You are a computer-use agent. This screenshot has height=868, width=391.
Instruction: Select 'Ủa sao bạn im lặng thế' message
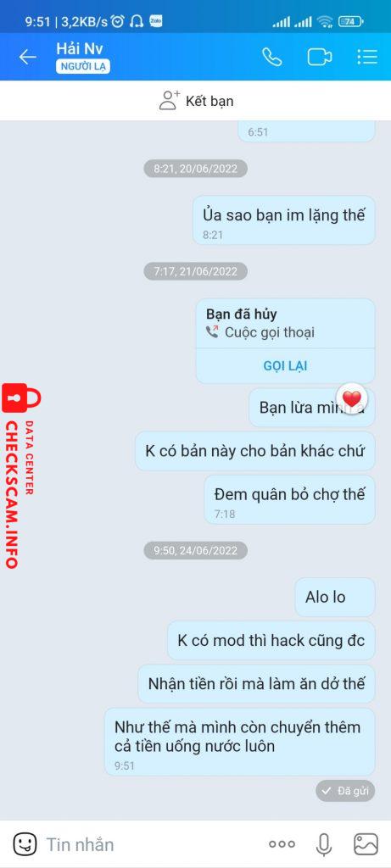pos(284,220)
